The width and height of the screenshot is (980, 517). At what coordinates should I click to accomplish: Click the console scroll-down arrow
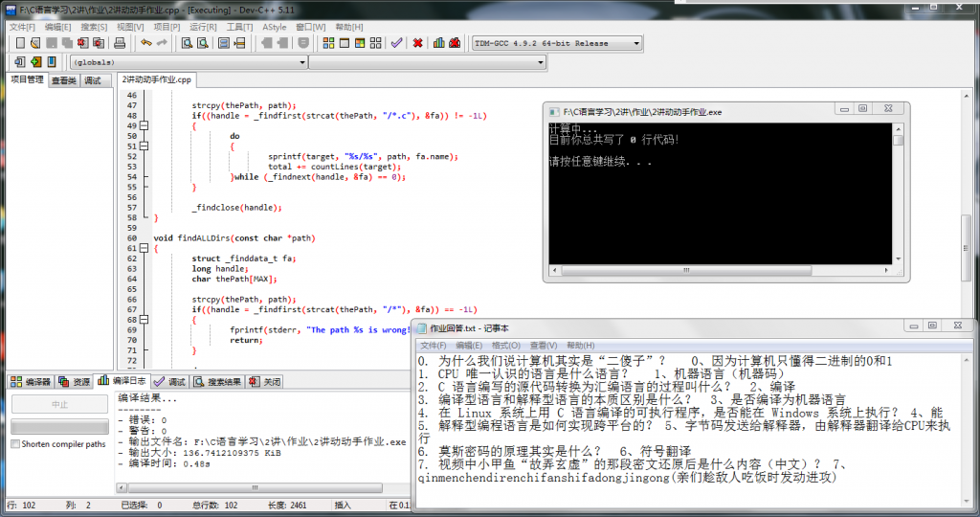(898, 258)
